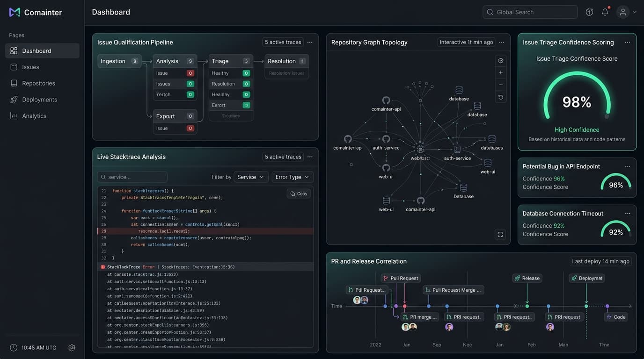Open the Analytics page
The height and width of the screenshot is (359, 644).
42,116
